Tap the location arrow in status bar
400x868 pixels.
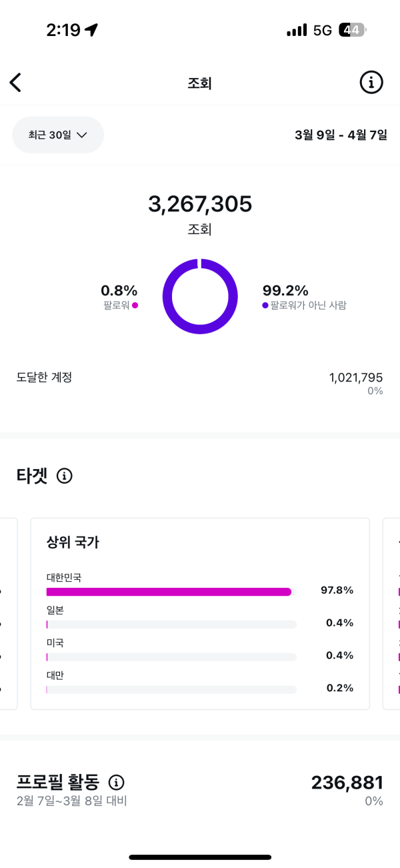pos(91,30)
